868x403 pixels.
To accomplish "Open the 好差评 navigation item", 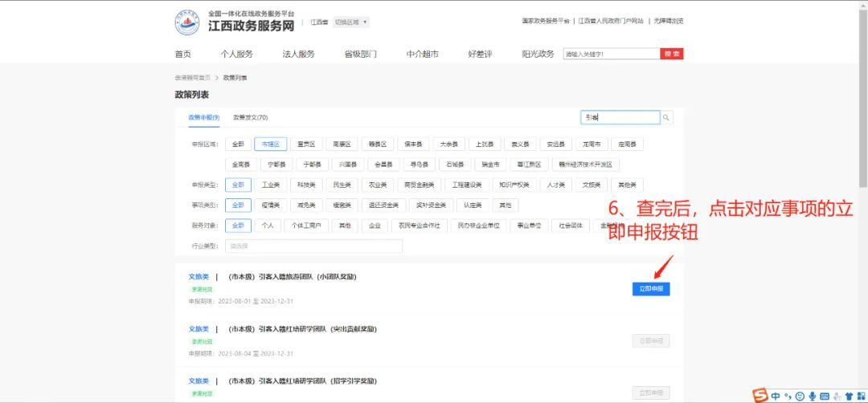I will coord(480,54).
